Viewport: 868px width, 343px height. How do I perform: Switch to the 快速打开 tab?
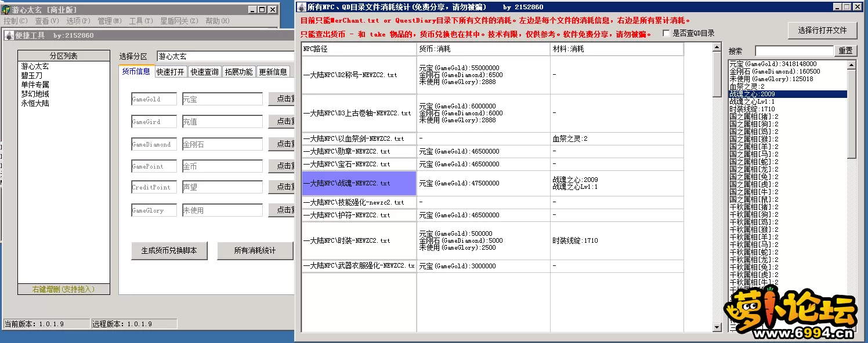point(171,72)
